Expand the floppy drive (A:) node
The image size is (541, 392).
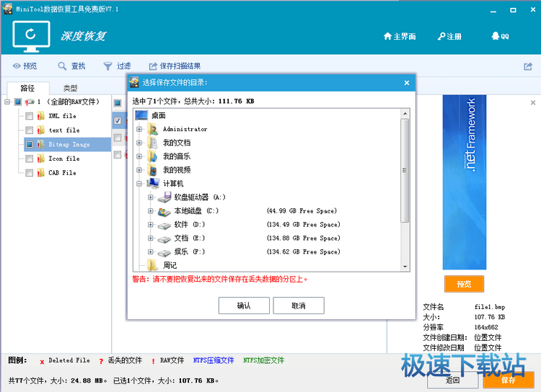point(151,197)
